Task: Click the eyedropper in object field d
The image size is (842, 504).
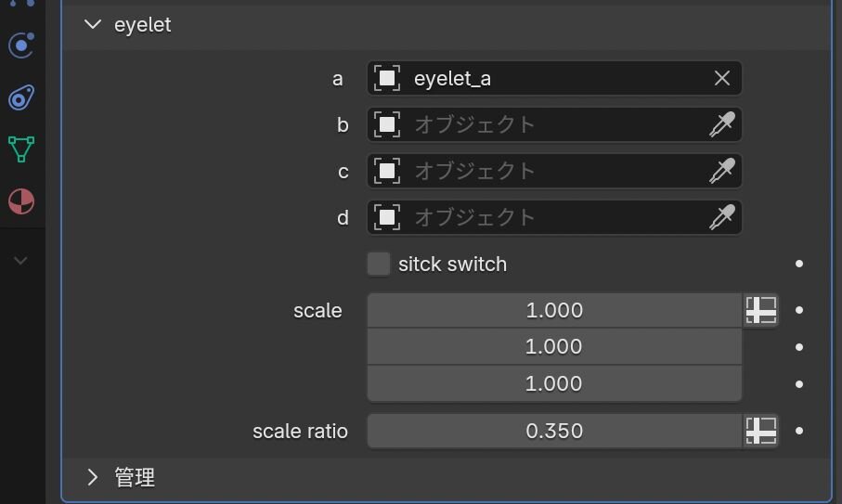Action: [x=722, y=217]
